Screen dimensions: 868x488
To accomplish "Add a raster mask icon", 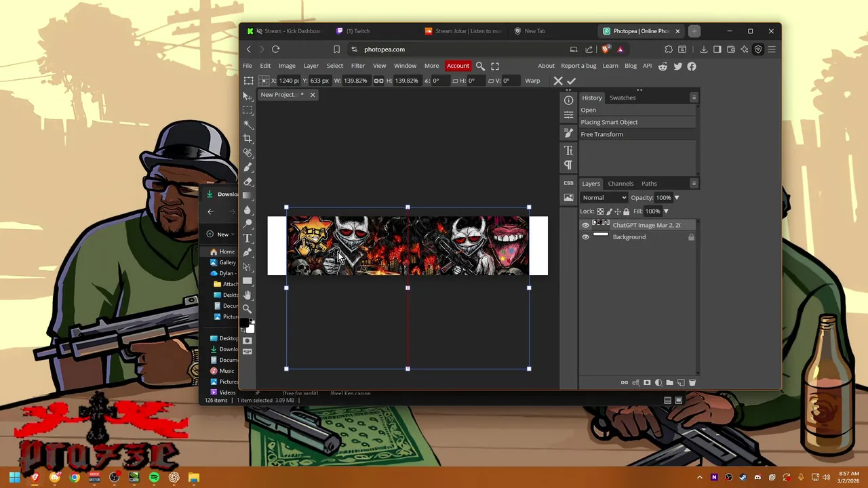I will click(647, 382).
